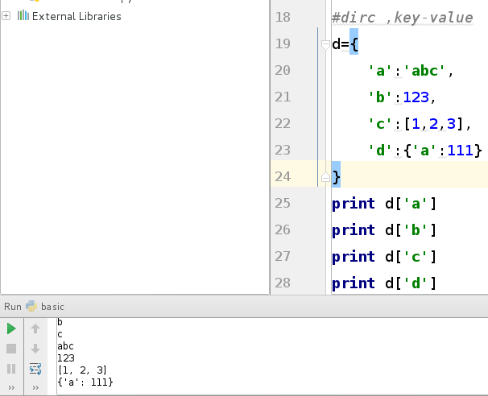Screen dimensions: 488x396
Task: Click line number 24 in the gutter
Action: (283, 177)
